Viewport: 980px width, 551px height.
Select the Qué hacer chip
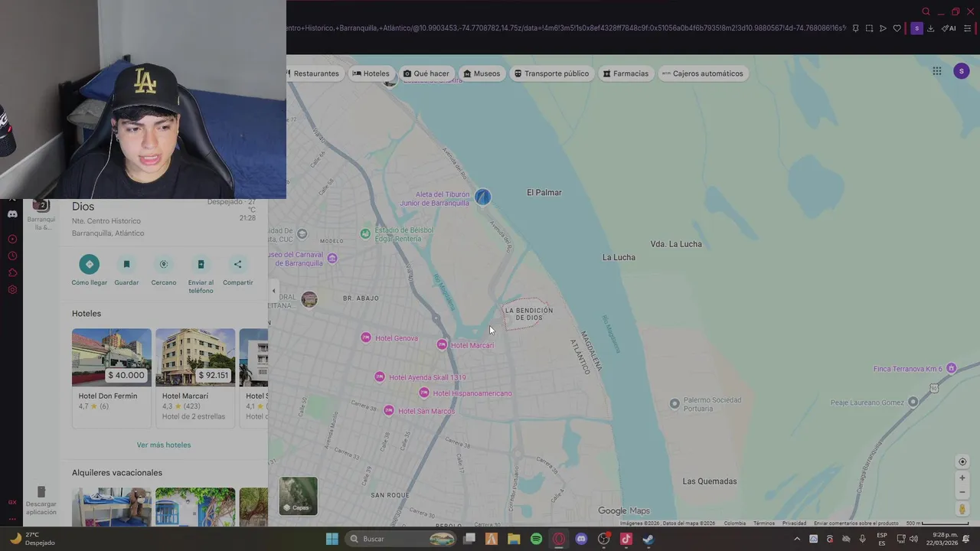[426, 73]
